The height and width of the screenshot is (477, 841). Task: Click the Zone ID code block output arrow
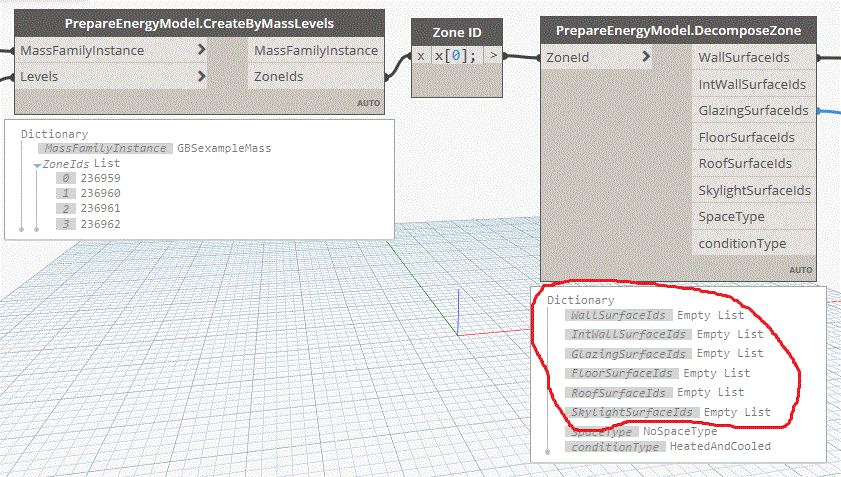tap(493, 55)
